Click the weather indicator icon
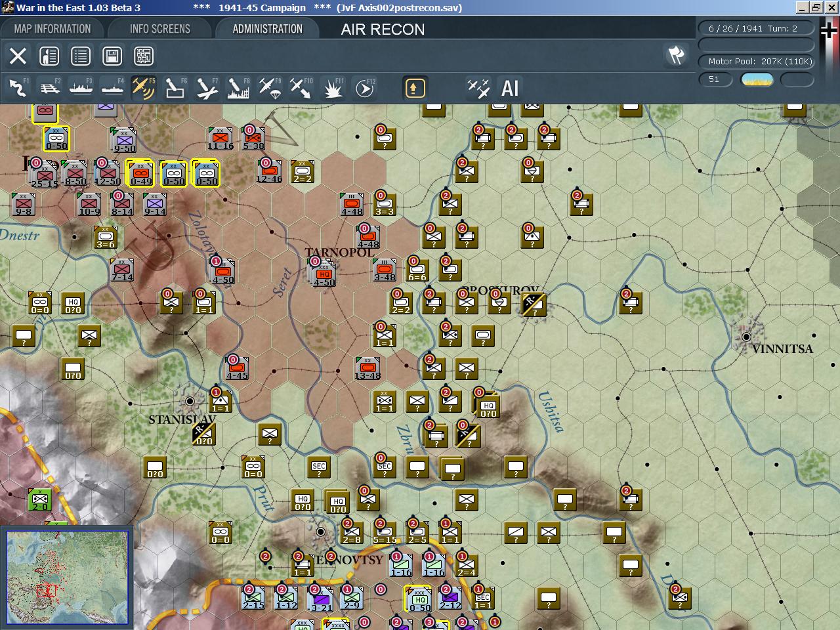Viewport: 840px width, 630px height. click(x=757, y=79)
